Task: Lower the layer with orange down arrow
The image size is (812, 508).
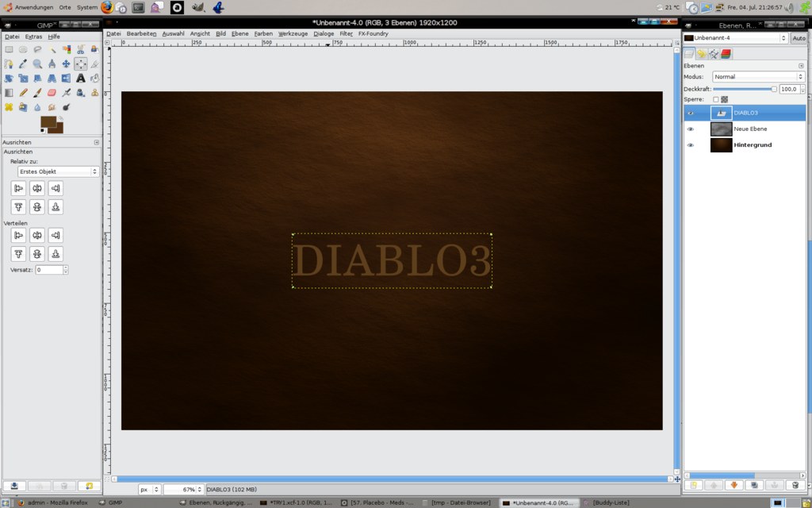Action: (733, 485)
